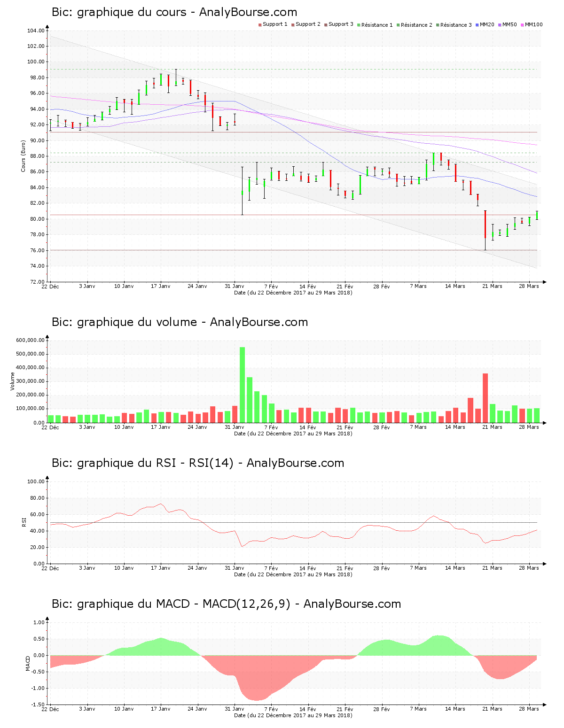Select the MM50 legend label
This screenshot has width=564, height=728.
pos(509,24)
